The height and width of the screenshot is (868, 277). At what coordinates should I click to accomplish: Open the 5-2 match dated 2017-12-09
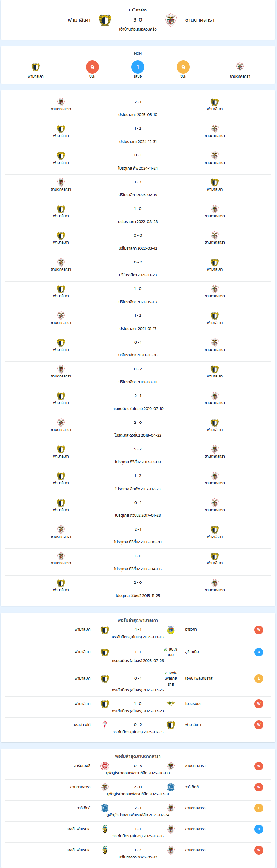tap(138, 455)
